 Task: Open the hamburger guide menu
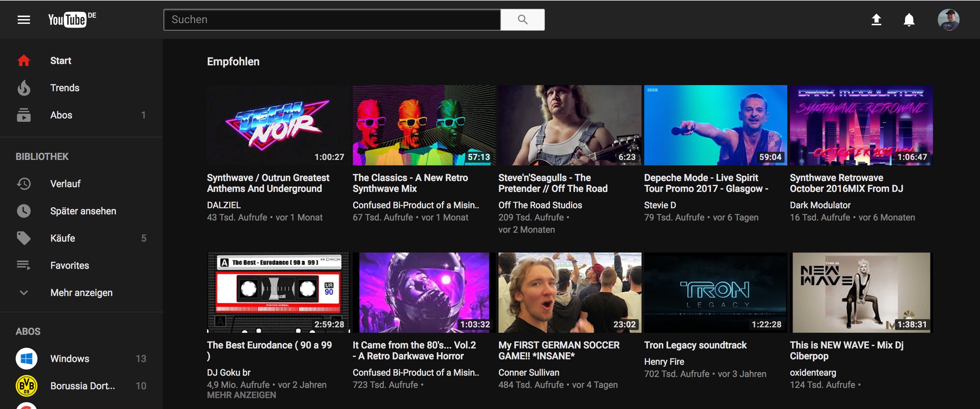23,19
